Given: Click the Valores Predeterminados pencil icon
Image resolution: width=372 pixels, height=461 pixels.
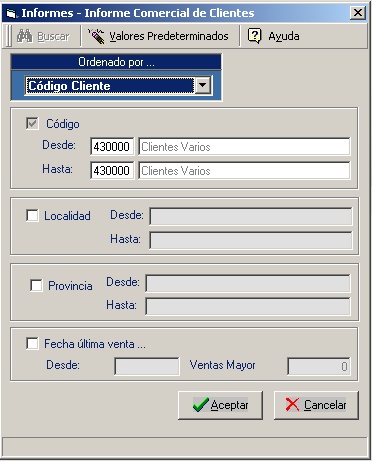Looking at the screenshot, I should [96, 36].
